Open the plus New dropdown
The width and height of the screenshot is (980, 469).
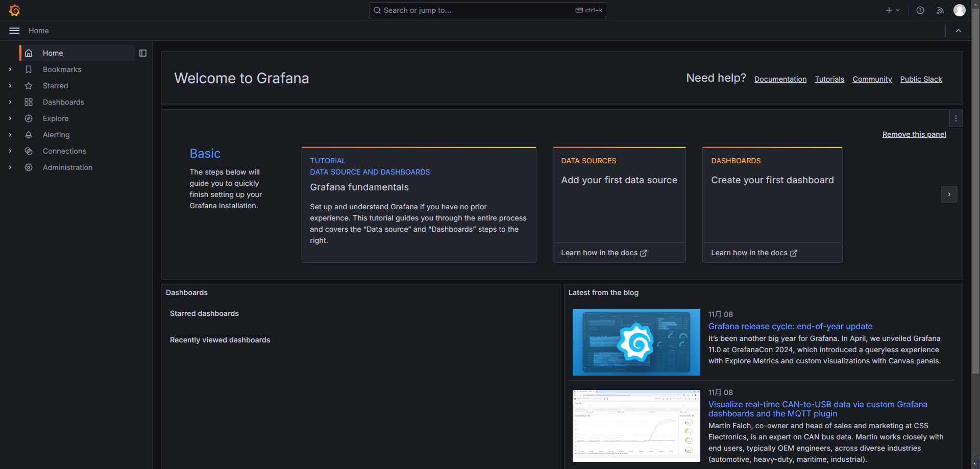pos(892,10)
